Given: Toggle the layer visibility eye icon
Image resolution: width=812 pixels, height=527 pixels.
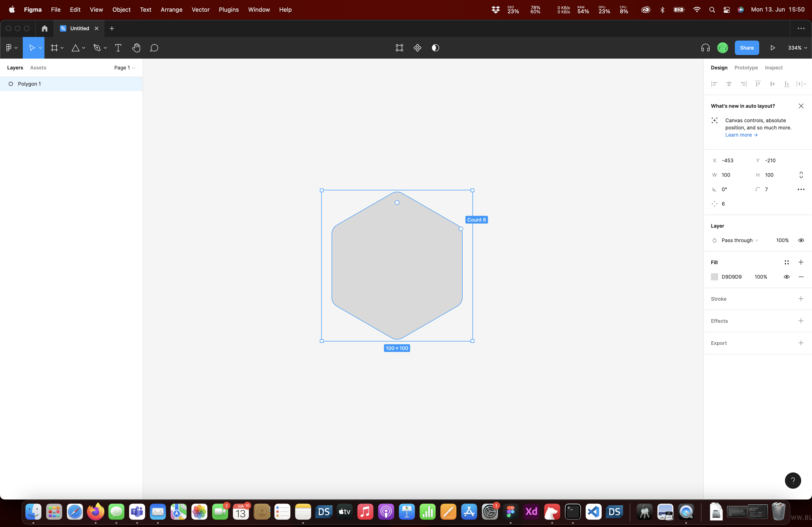Looking at the screenshot, I should coord(801,240).
